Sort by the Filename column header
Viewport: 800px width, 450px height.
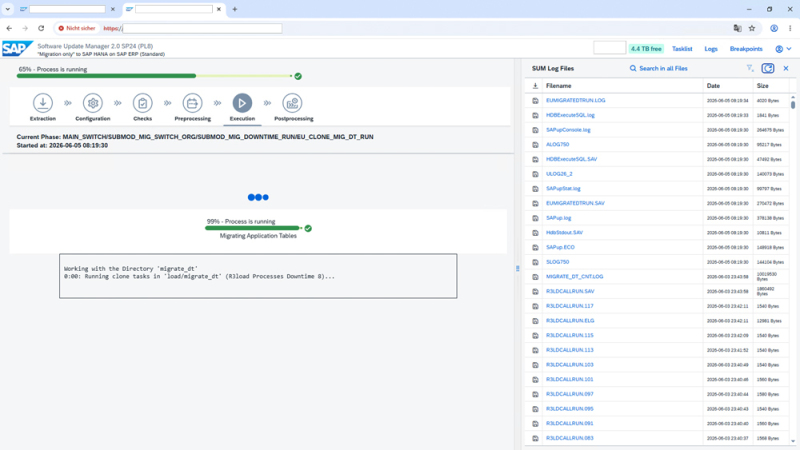tap(559, 86)
